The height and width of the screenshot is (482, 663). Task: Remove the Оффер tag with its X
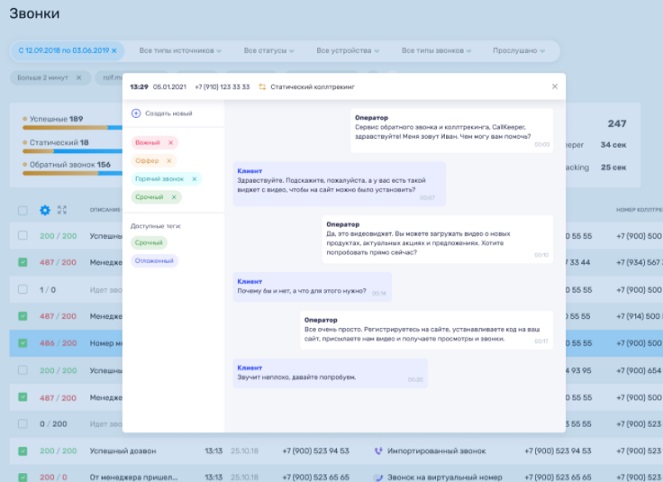pyautogui.click(x=169, y=161)
